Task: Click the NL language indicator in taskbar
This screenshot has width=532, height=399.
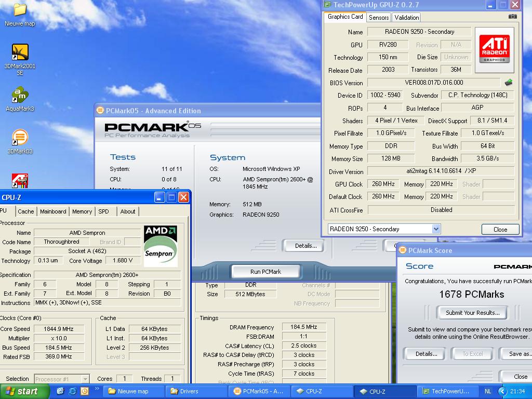Action: coord(488,391)
